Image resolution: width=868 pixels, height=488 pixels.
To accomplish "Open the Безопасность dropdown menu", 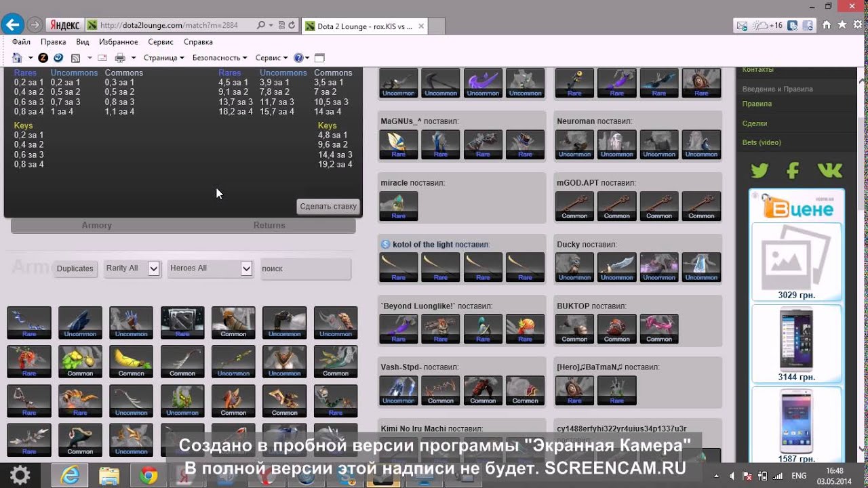I will click(x=220, y=58).
